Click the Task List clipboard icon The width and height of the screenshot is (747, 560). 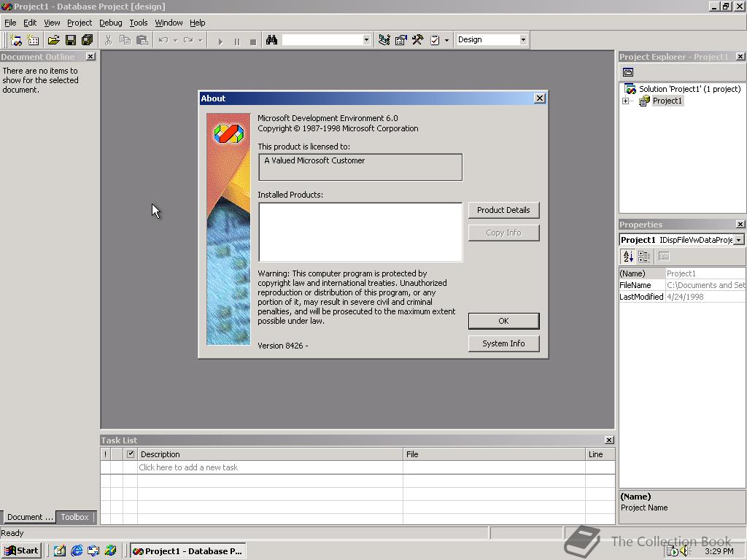pos(435,40)
